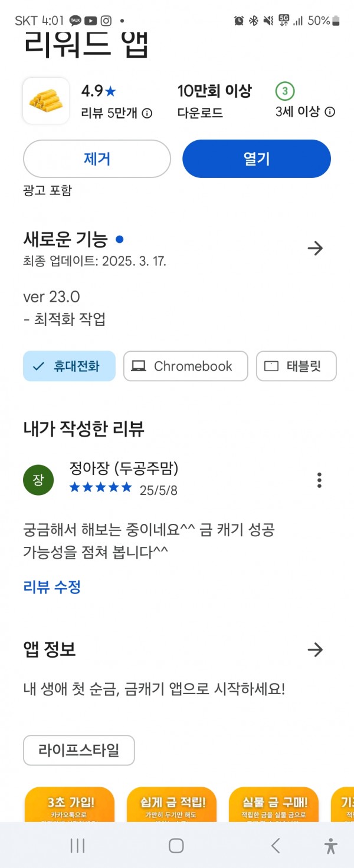Tap the 열기 open button
354x868 pixels.
(x=257, y=159)
